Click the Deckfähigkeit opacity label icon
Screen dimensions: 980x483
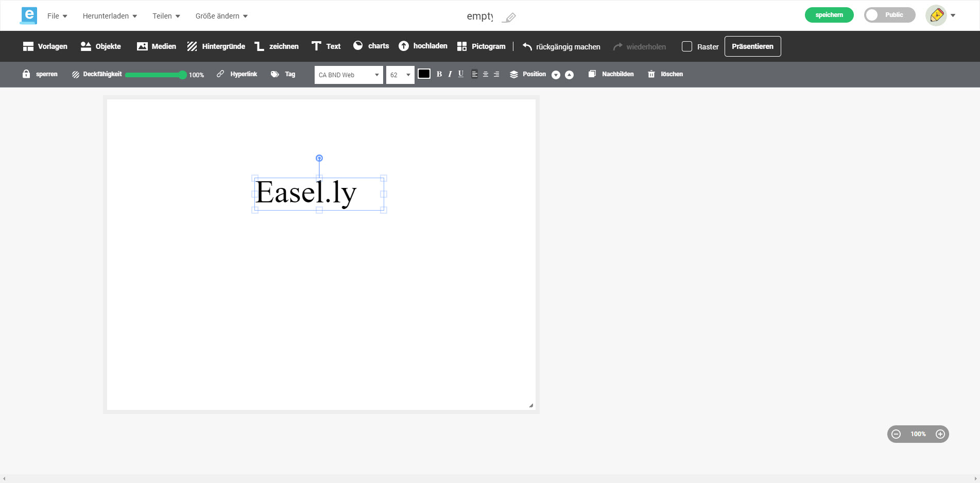[x=76, y=74]
